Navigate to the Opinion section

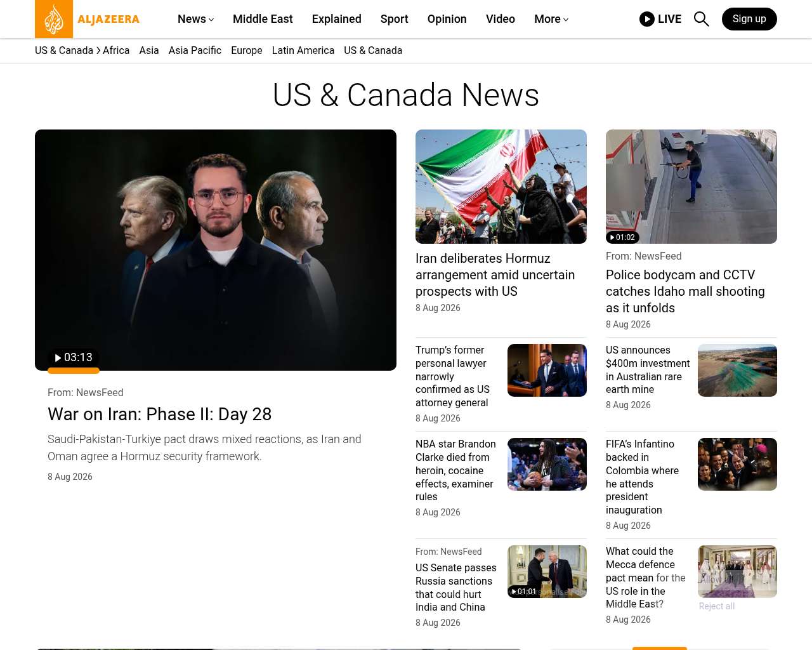[x=447, y=19]
